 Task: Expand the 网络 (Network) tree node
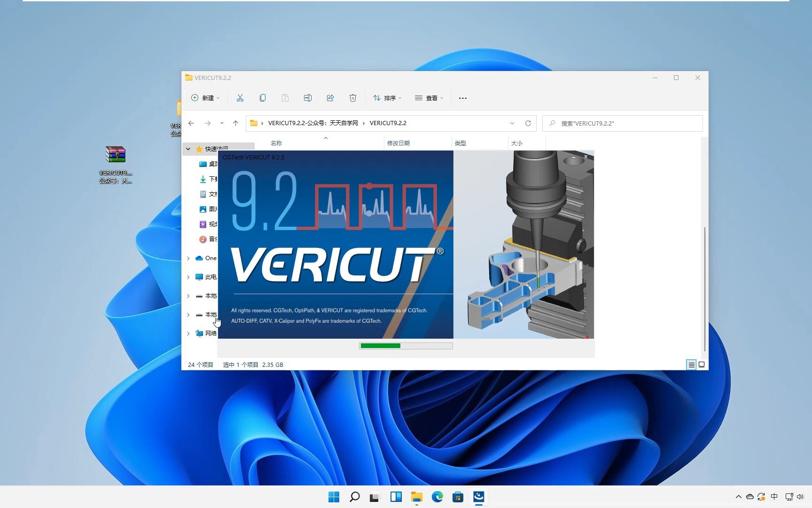[x=188, y=333]
